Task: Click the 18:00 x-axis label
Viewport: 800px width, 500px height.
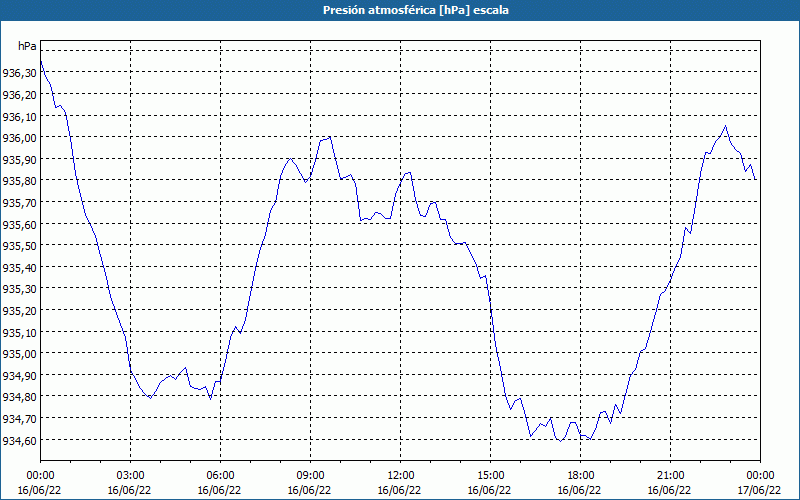Action: [580, 476]
